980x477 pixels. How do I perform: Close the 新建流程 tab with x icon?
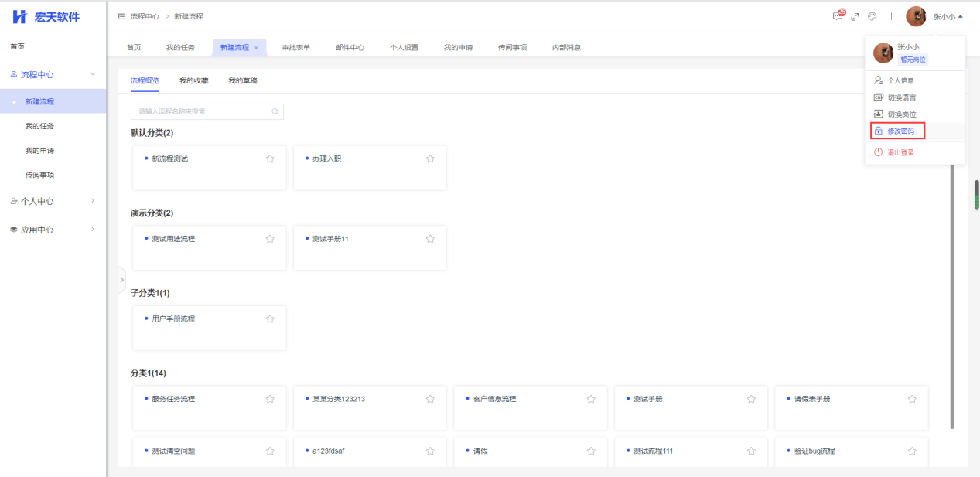256,48
